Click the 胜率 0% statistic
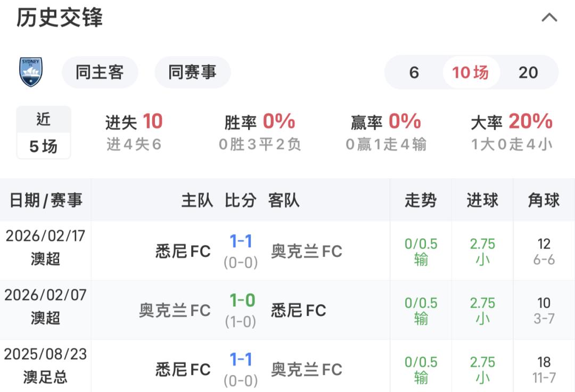This screenshot has width=575, height=392. [260, 131]
